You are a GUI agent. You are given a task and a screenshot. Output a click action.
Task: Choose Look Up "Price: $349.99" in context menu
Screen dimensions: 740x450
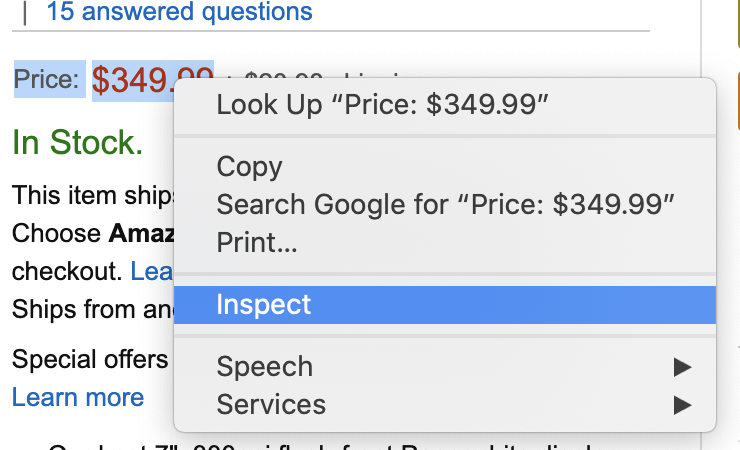click(x=383, y=105)
